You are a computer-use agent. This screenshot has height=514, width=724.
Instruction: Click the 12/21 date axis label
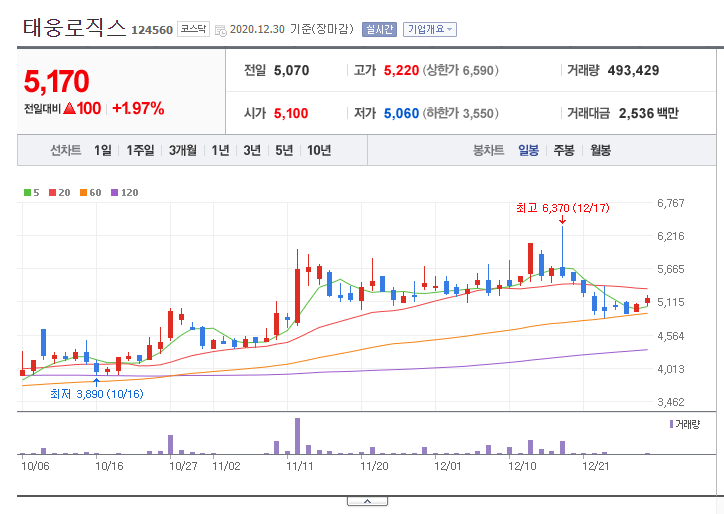pyautogui.click(x=595, y=466)
